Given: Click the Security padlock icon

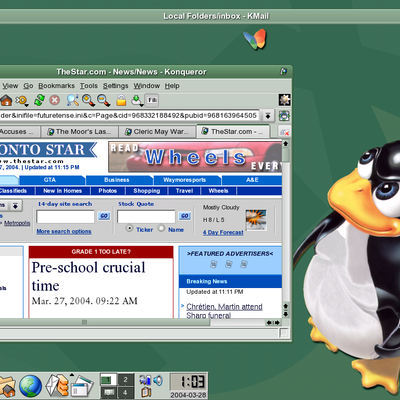Looking at the screenshot, I should [121, 100].
